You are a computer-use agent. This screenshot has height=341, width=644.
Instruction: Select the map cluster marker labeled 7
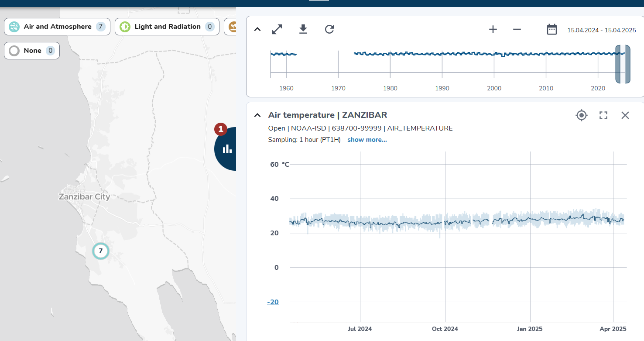(100, 251)
